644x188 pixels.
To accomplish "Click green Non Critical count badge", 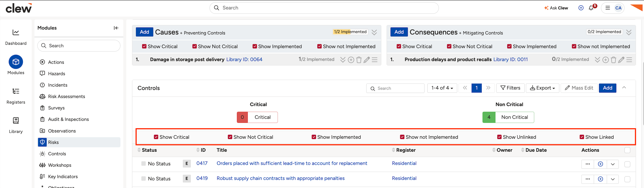I will [489, 117].
